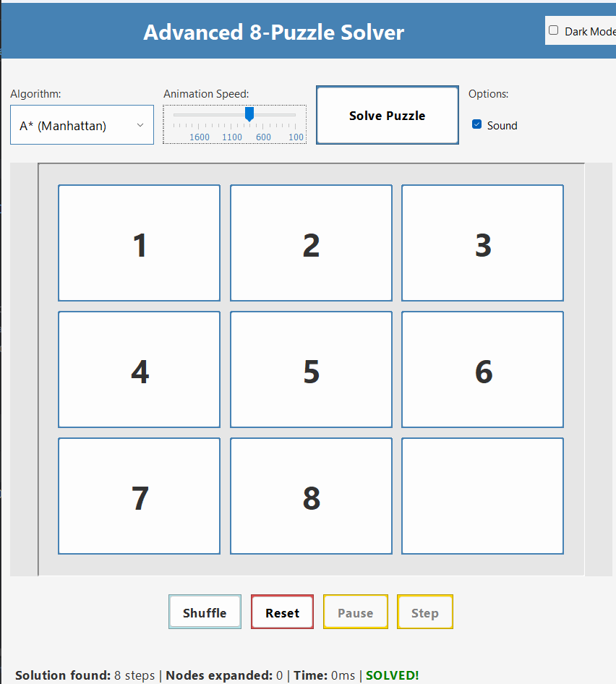Click the green SOLVED! status text
The width and height of the screenshot is (616, 684).
click(x=392, y=675)
